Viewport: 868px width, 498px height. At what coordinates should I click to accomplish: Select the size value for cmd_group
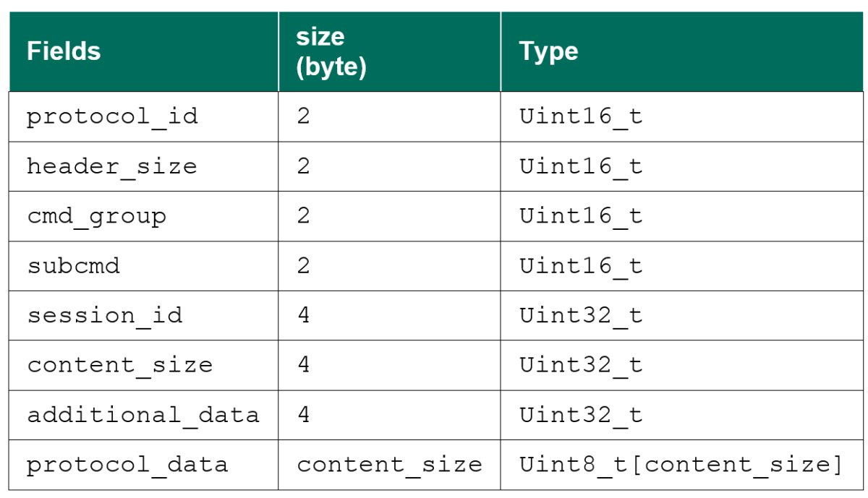point(304,217)
